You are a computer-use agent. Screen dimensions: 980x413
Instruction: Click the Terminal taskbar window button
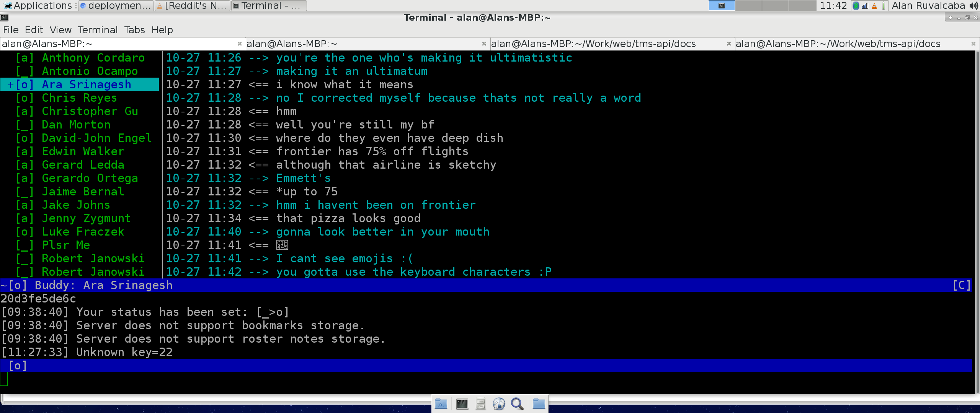tap(269, 6)
